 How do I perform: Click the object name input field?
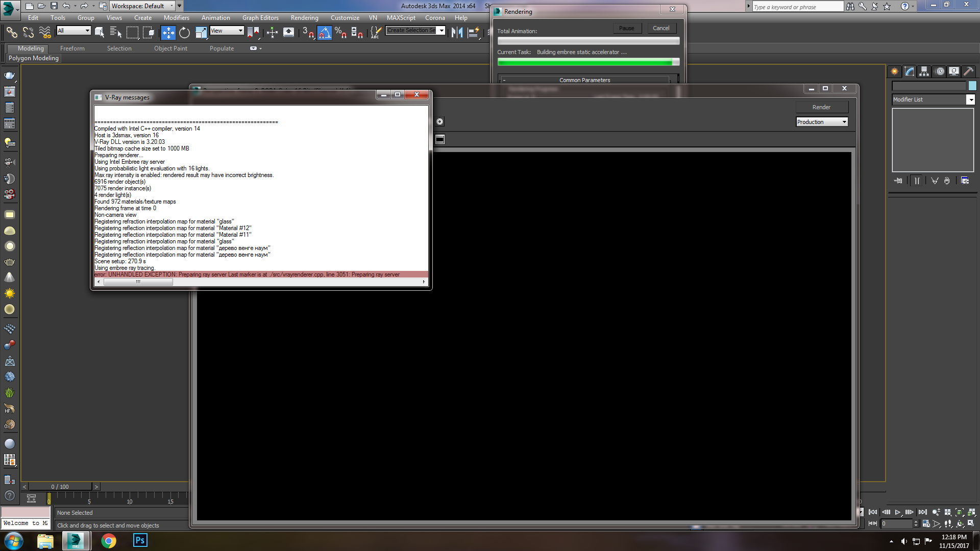pyautogui.click(x=929, y=86)
